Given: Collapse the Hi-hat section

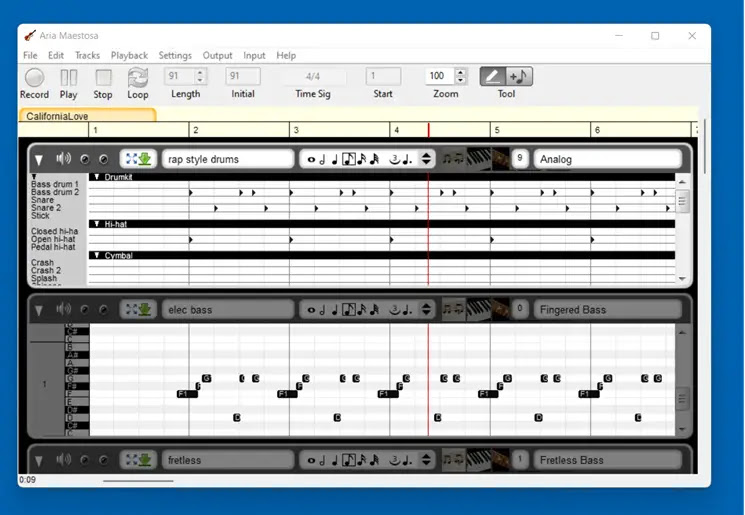Looking at the screenshot, I should pos(97,224).
